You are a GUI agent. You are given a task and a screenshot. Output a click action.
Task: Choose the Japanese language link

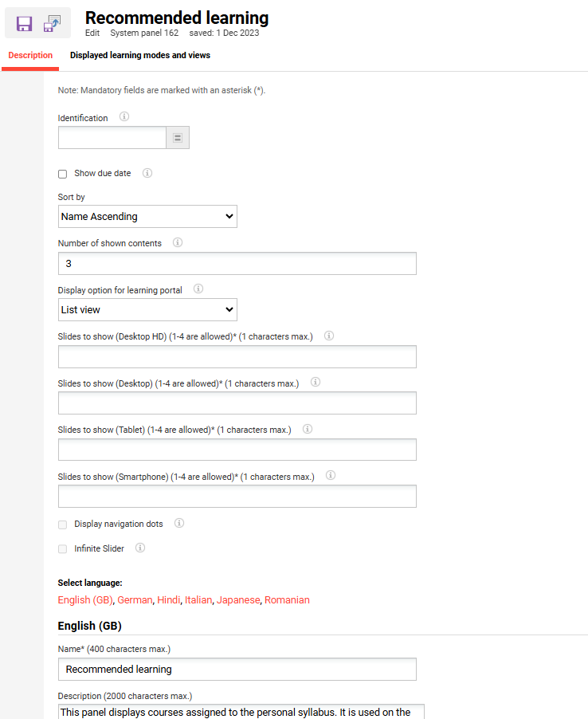point(238,600)
